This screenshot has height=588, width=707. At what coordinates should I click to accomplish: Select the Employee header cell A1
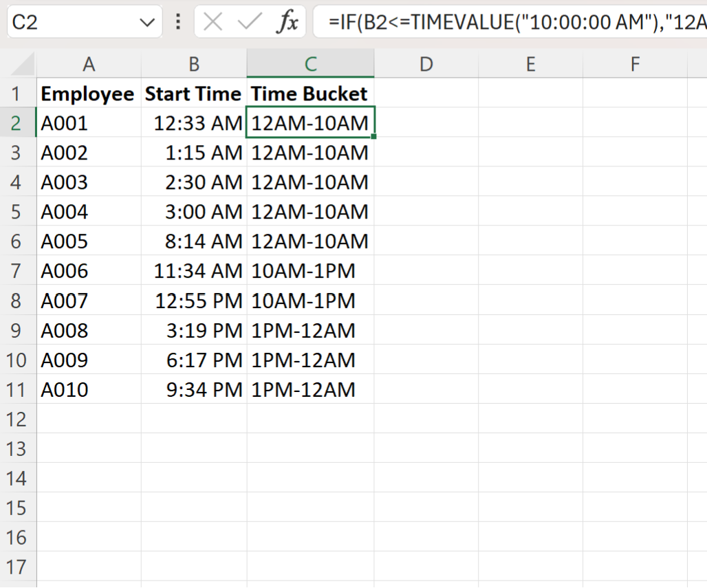pyautogui.click(x=87, y=93)
